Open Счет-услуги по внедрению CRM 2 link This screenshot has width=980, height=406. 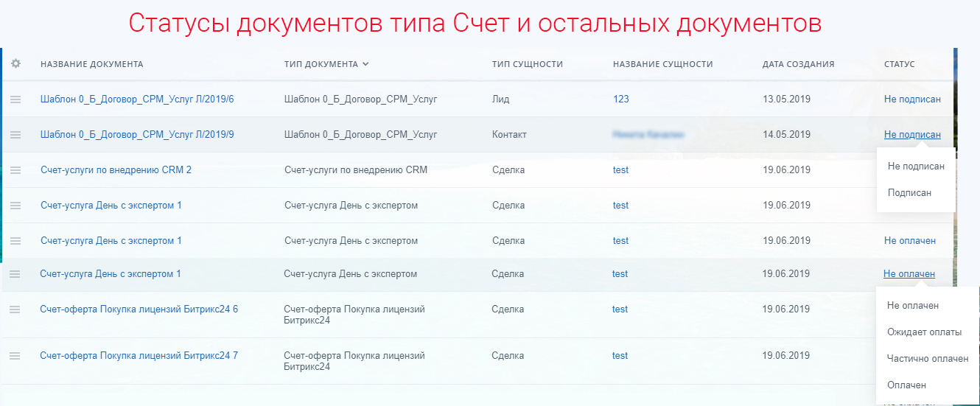[x=116, y=170]
